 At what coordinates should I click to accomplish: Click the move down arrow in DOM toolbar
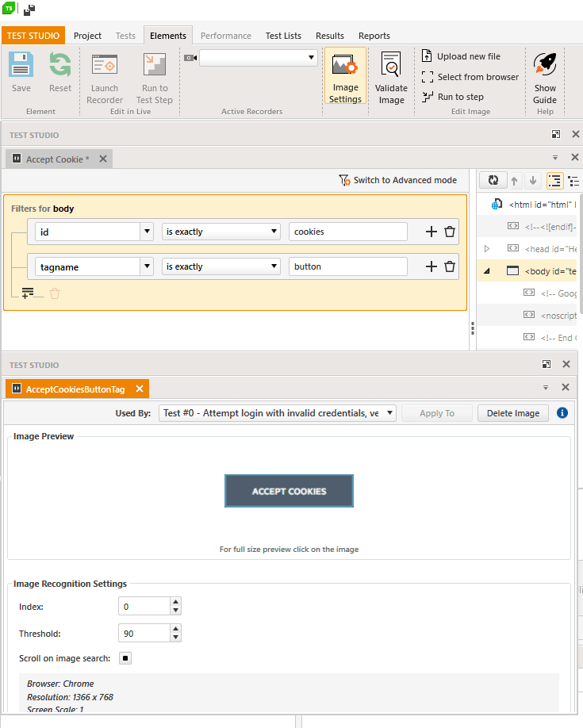tap(533, 181)
